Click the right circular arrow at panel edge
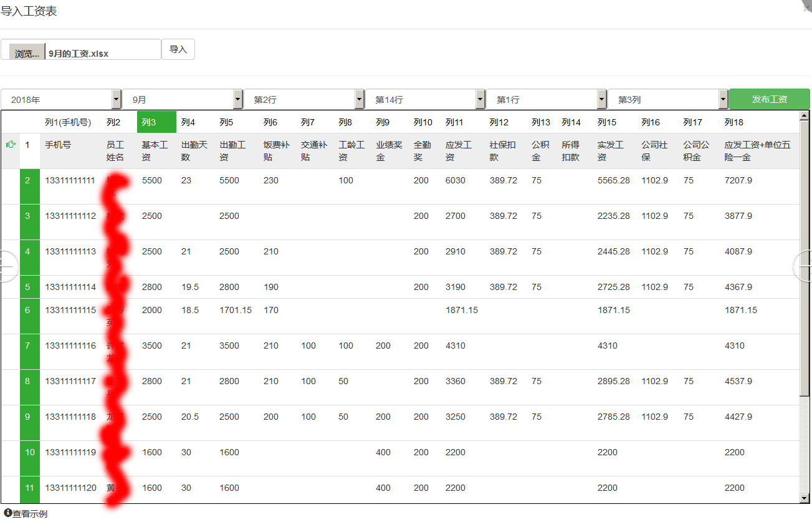Viewport: 812px width, 522px height. point(804,266)
